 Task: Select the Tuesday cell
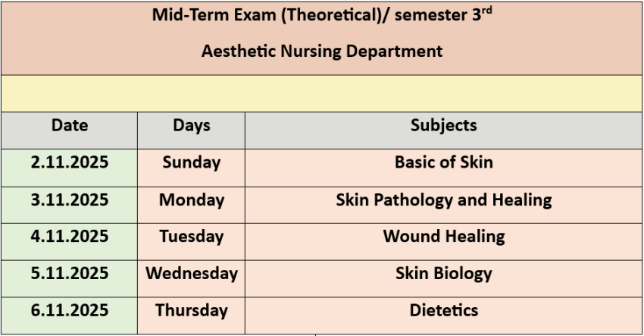pos(192,237)
